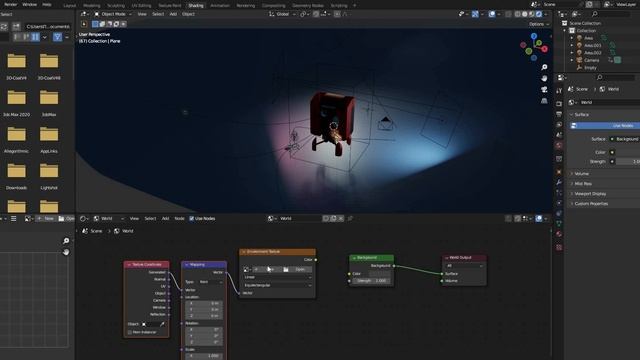Open the Downloads folder in file browser

coord(16,176)
